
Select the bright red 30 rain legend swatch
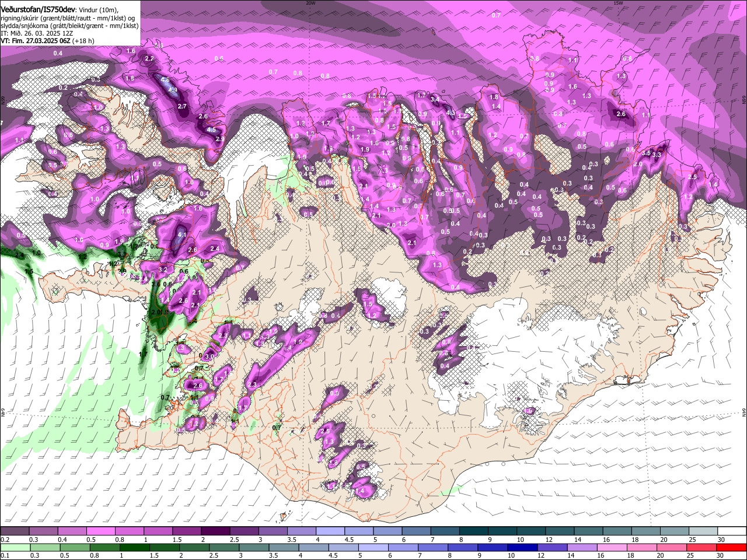click(x=732, y=547)
